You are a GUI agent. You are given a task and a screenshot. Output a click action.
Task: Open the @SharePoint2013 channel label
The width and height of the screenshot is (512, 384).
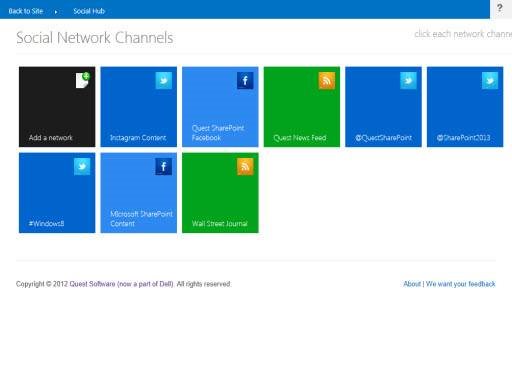point(463,138)
